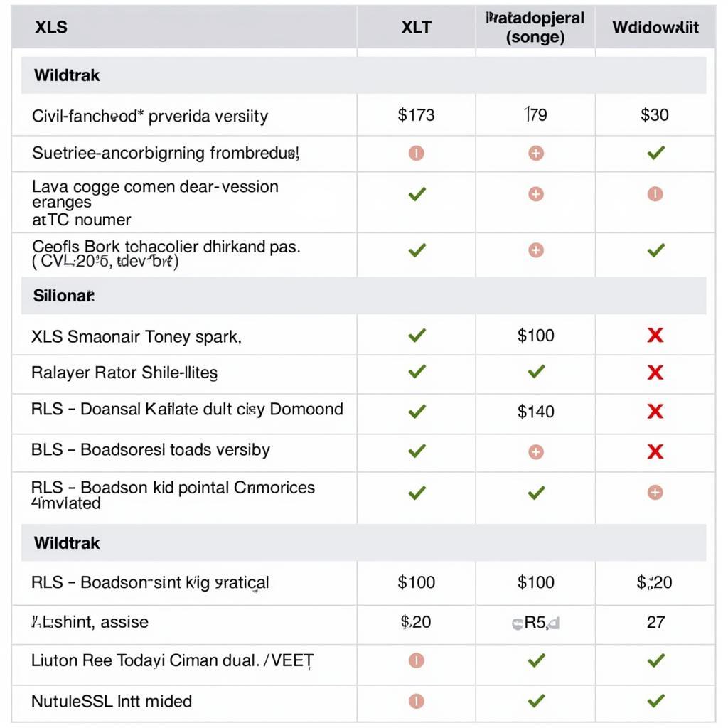Screen dimensions: 728x728
Task: Expand the Wildtrak section above the RLS – Boadson-sint row
Action: (x=67, y=543)
